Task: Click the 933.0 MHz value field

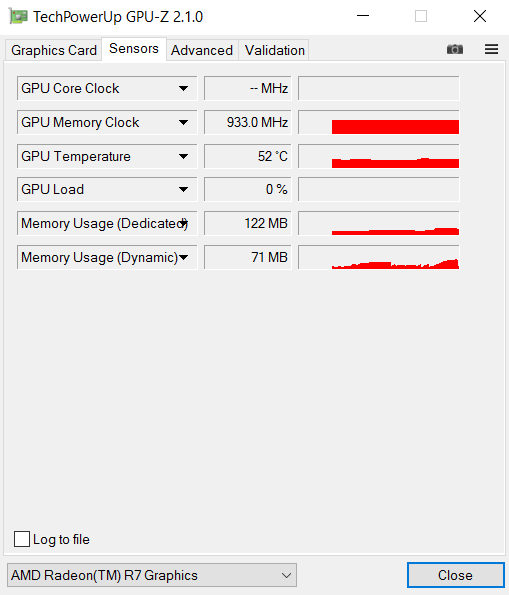Action: (x=247, y=122)
